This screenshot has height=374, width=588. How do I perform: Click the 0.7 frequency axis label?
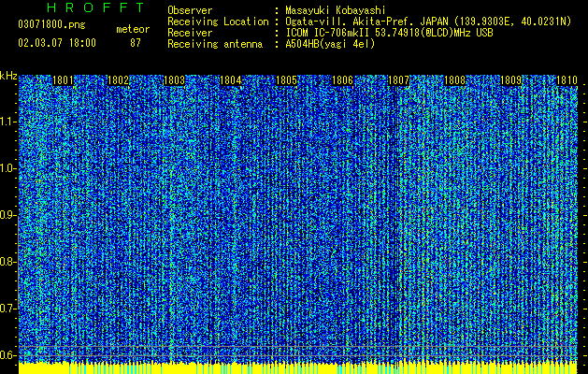click(7, 309)
